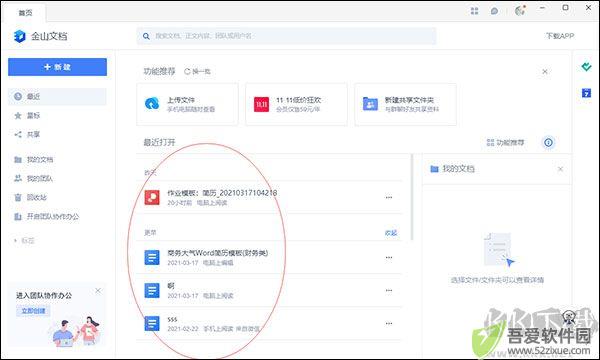600x360 pixels.
Task: Click the blue 新建 button
Action: pyautogui.click(x=57, y=67)
